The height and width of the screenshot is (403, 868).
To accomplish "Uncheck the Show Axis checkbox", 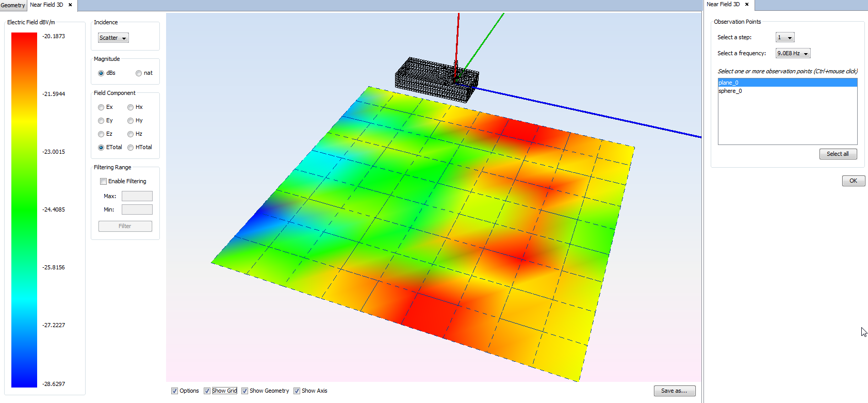I will pyautogui.click(x=297, y=391).
